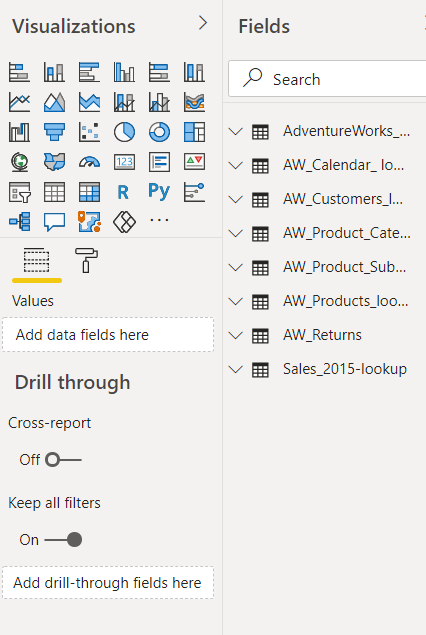Switch to the Format paint roller tab
This screenshot has height=635, width=426.
pyautogui.click(x=86, y=260)
